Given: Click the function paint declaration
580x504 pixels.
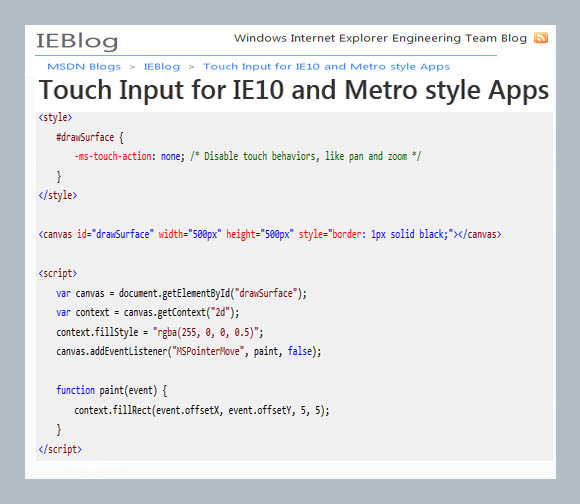Looking at the screenshot, I should pyautogui.click(x=112, y=390).
